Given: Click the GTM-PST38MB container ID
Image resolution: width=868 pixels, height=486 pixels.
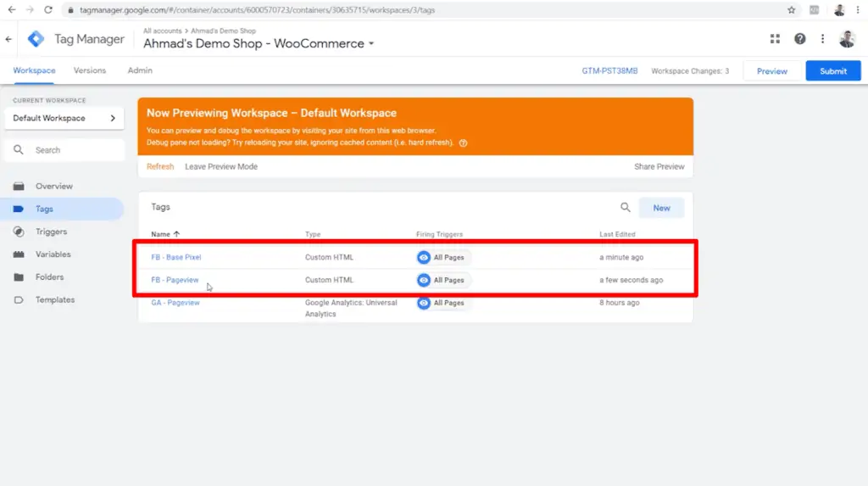Looking at the screenshot, I should (x=609, y=71).
